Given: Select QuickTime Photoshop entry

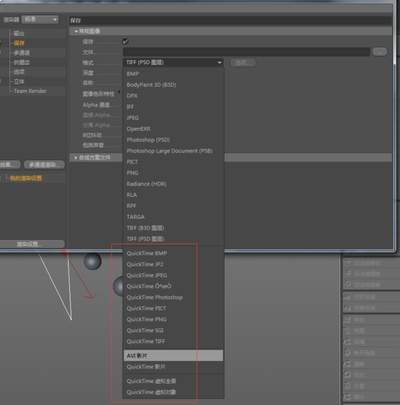Looking at the screenshot, I should coord(155,297).
